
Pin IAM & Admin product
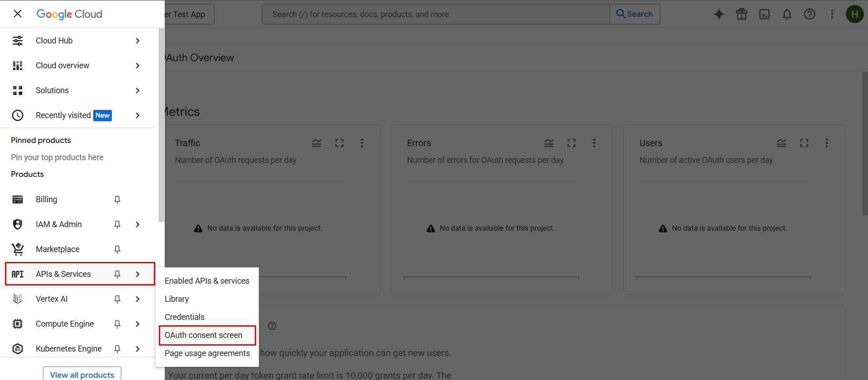117,224
